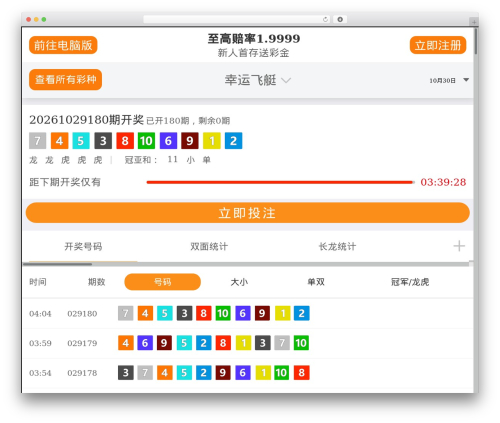The image size is (500, 423).
Task: Click the tab strip horizontal scrollbar thumb
Action: (57, 264)
